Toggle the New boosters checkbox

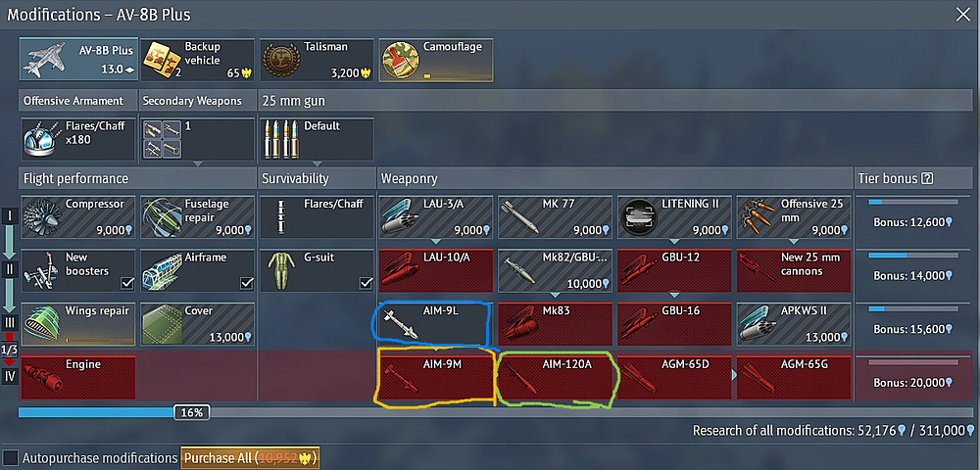click(126, 284)
